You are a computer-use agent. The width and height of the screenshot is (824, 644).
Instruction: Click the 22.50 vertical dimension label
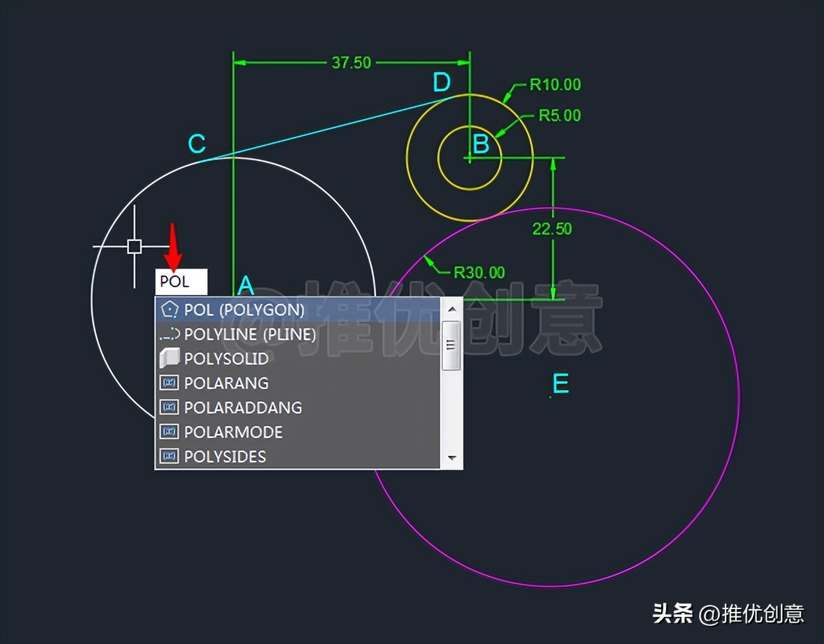(x=552, y=228)
